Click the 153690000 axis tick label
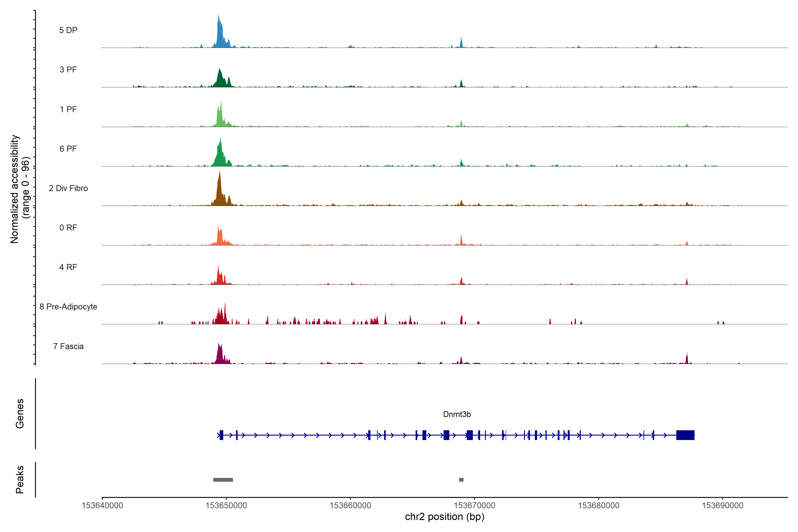This screenshot has height=532, width=798. 722,506
